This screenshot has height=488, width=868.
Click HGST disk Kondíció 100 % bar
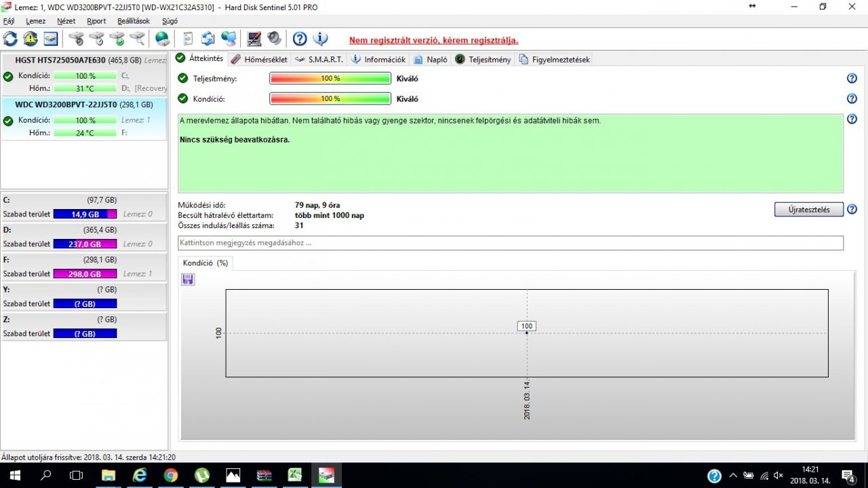tap(85, 76)
